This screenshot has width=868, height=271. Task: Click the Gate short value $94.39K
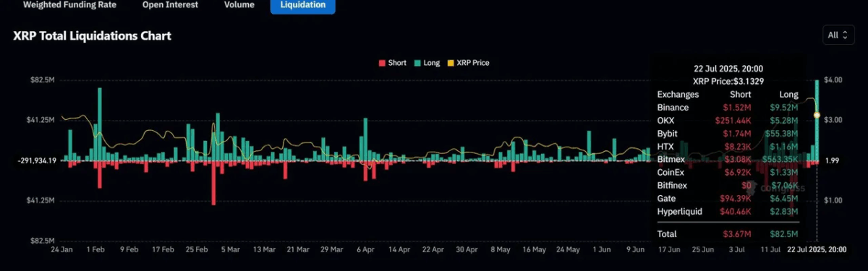click(736, 199)
